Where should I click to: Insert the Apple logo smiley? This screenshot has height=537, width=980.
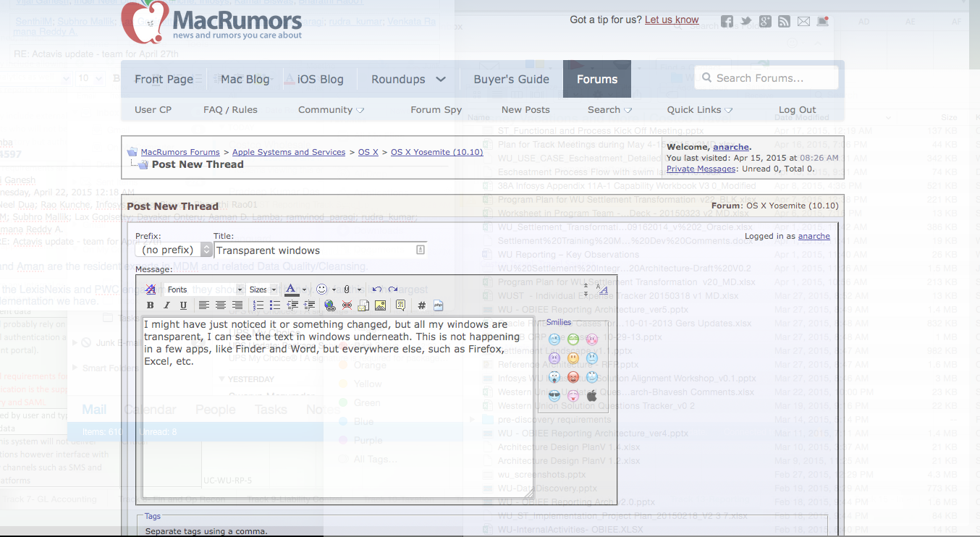point(592,396)
